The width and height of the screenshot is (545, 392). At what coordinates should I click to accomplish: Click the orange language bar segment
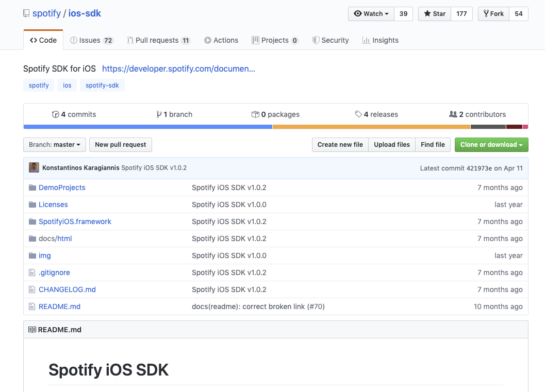(x=372, y=127)
